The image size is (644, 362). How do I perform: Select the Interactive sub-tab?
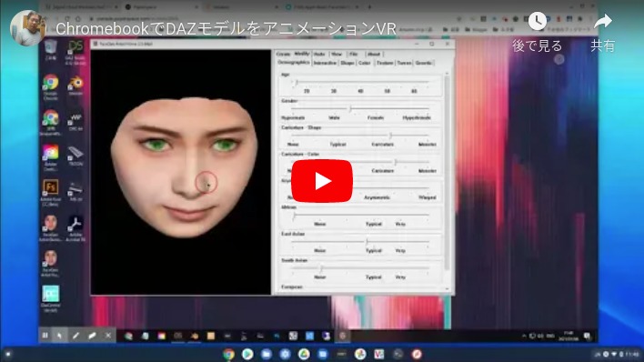(325, 63)
